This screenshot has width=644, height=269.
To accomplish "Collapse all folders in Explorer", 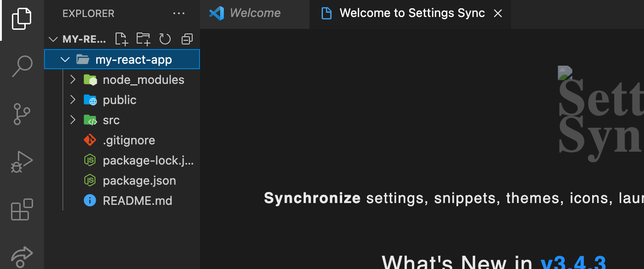I will [187, 39].
